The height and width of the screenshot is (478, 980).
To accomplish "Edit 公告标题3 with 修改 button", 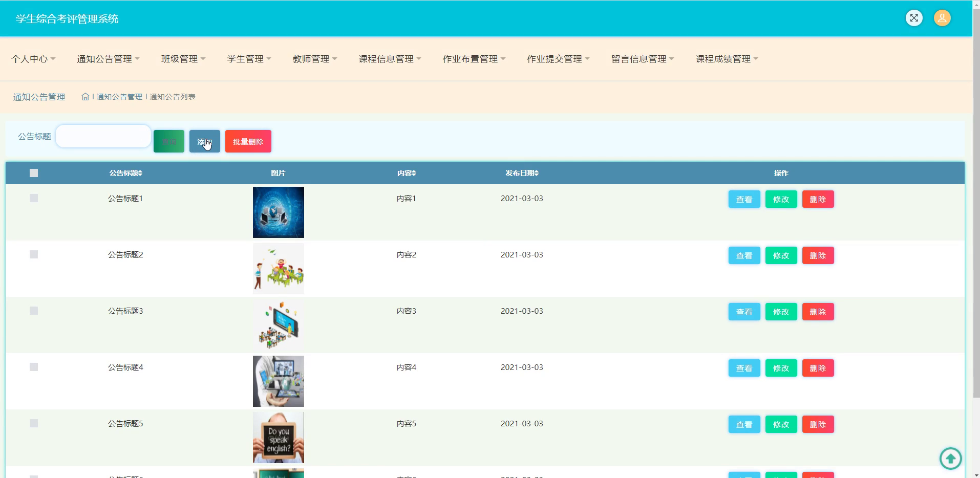I will pos(781,312).
